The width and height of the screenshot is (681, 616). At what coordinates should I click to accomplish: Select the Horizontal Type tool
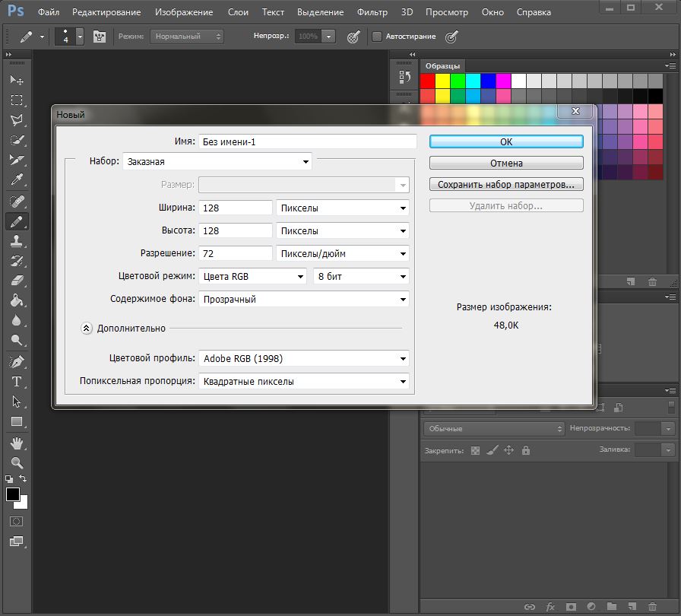(x=17, y=382)
